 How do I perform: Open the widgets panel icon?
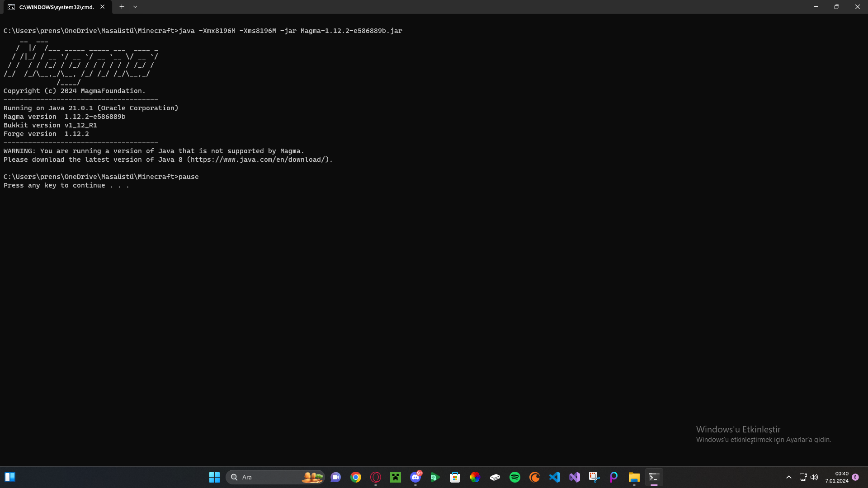(10, 477)
